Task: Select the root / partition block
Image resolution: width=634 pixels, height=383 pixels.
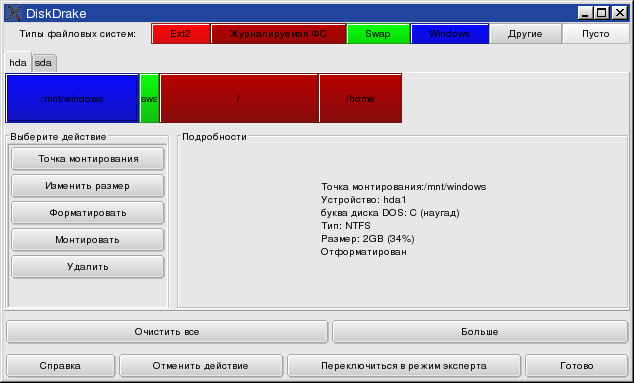Action: click(239, 98)
